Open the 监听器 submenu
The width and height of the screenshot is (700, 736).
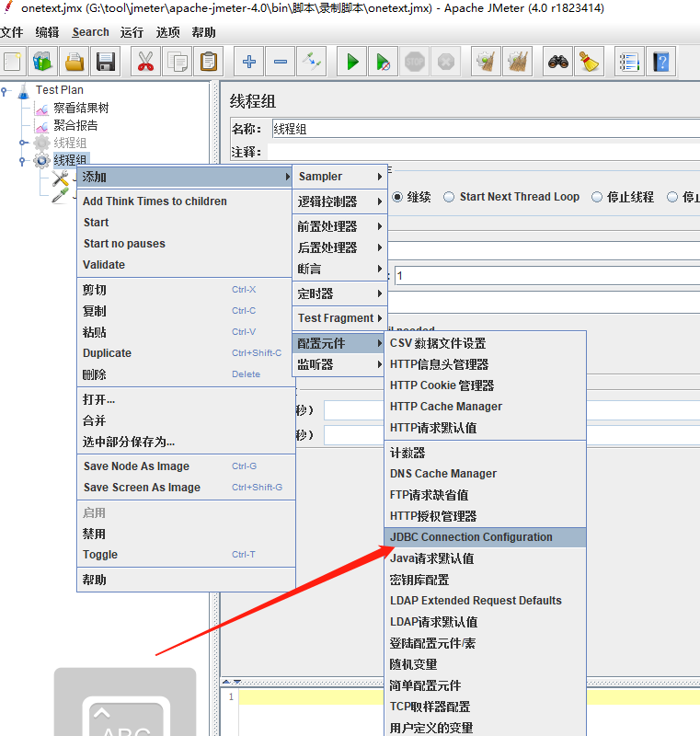339,364
